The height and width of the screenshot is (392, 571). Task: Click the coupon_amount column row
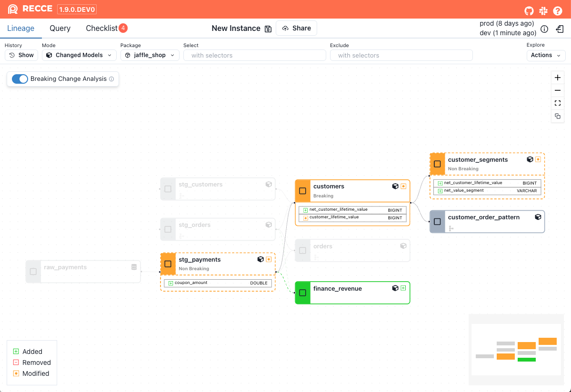click(x=218, y=283)
